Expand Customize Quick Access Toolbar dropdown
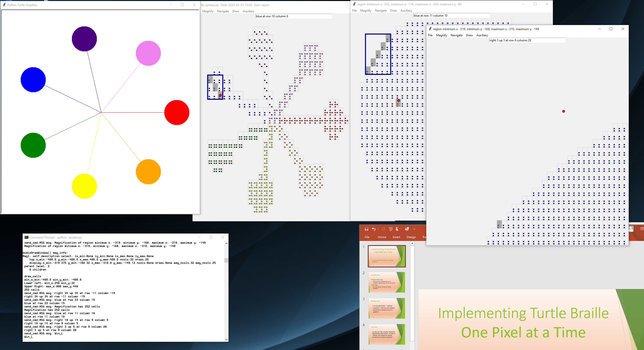This screenshot has width=644, height=350. click(x=414, y=229)
